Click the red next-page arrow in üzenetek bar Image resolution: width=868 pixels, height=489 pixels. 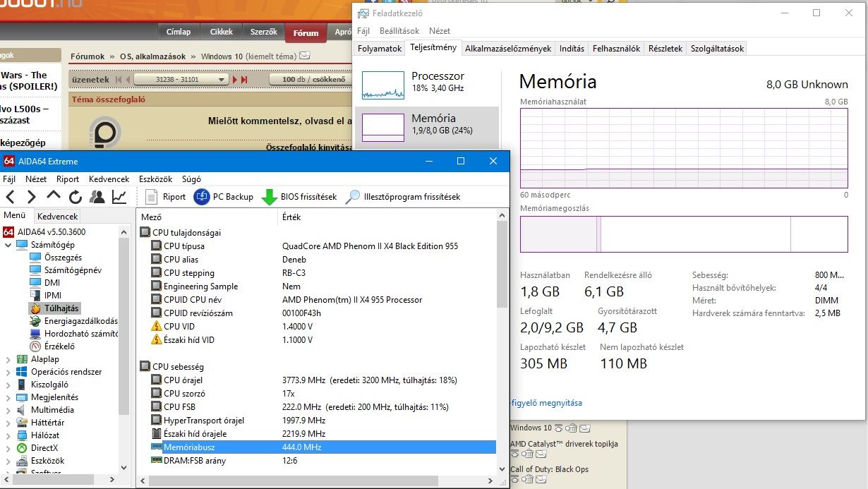[x=236, y=80]
